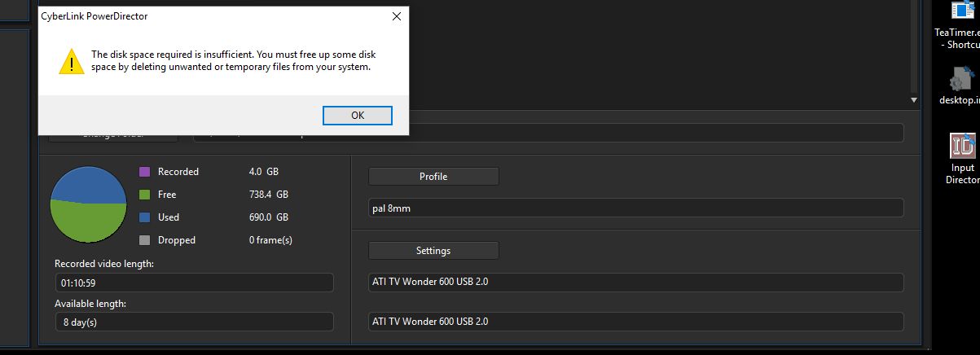This screenshot has width=980, height=355.
Task: Click the insufficient disk space message text
Action: [233, 61]
